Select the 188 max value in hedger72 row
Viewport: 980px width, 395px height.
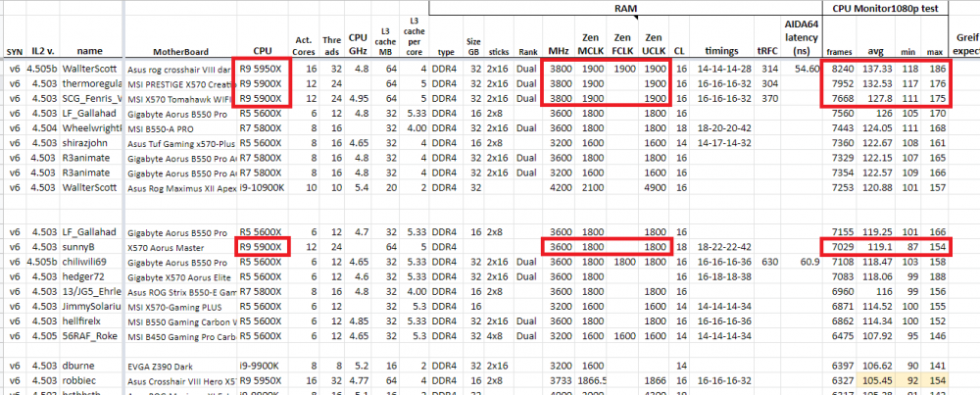(937, 276)
